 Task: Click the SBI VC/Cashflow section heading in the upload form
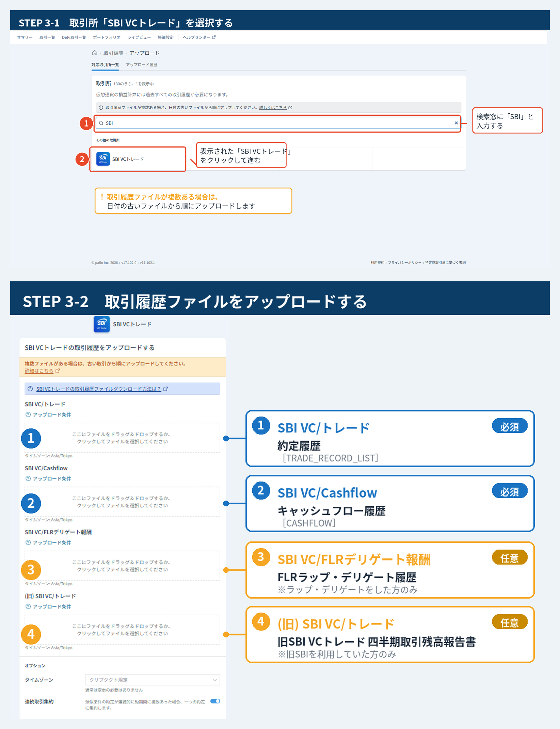[46, 468]
